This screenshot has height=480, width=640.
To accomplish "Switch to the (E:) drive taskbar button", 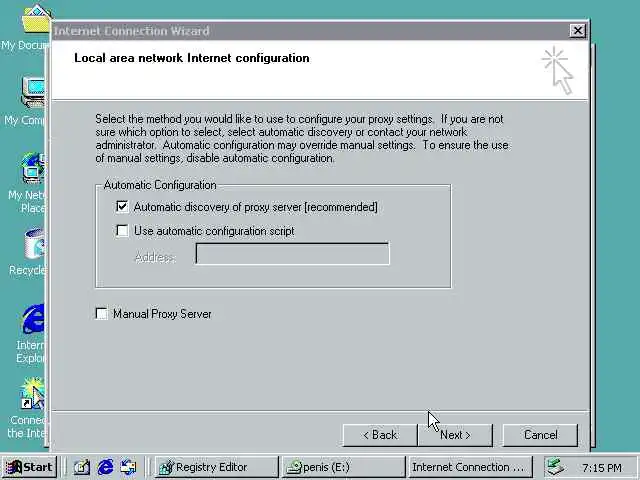I will tap(343, 467).
